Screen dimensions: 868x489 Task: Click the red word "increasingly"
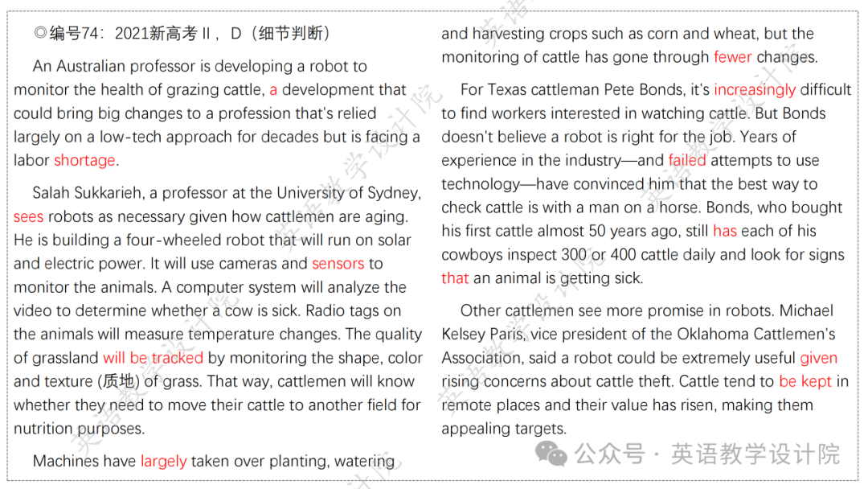[755, 90]
